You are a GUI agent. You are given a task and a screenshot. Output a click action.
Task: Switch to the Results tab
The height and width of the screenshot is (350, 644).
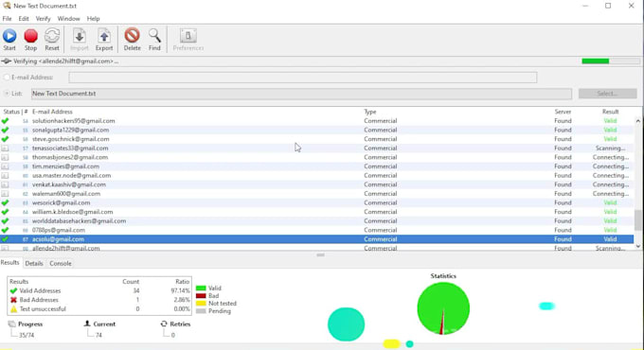coord(9,263)
